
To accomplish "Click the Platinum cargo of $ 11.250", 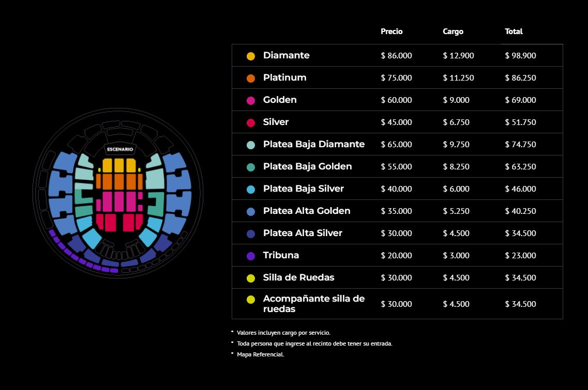I will coord(458,78).
